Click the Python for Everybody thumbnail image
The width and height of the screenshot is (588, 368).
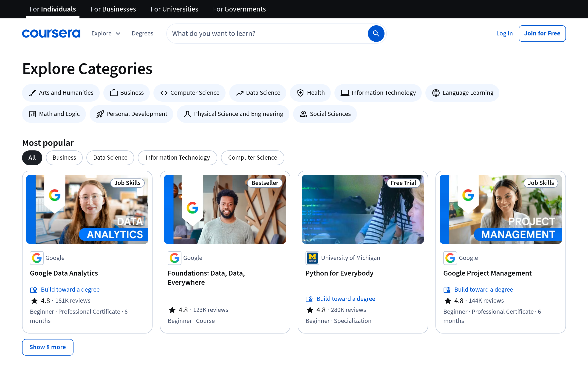pos(363,209)
